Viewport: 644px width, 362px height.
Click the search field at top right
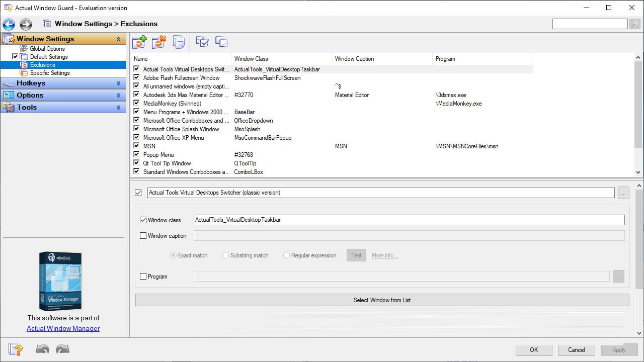[x=590, y=23]
